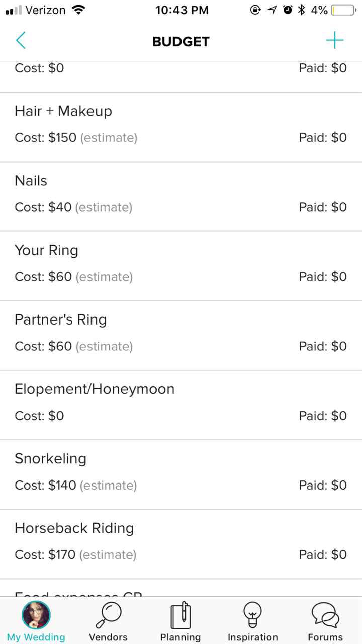Open the Forums chat bubbles icon
The image size is (362, 644).
tap(325, 615)
